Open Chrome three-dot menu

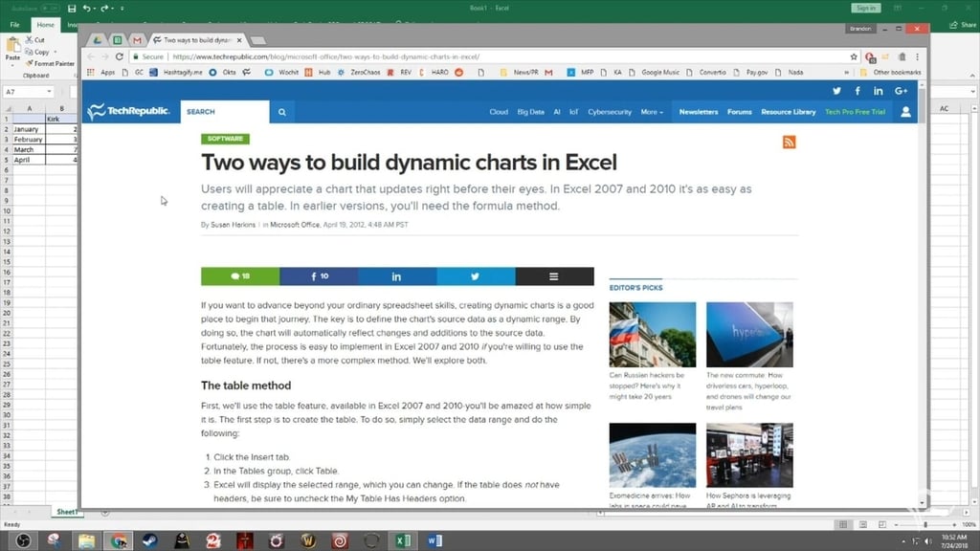pos(918,56)
